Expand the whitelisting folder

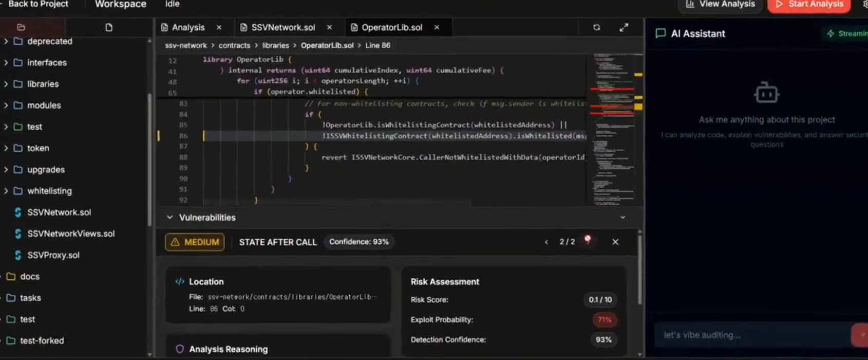[x=6, y=191]
